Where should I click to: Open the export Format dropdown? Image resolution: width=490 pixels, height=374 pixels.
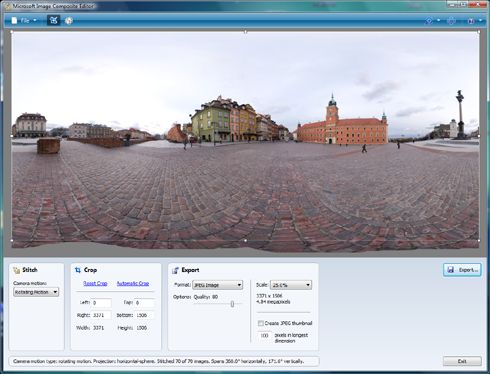[217, 285]
